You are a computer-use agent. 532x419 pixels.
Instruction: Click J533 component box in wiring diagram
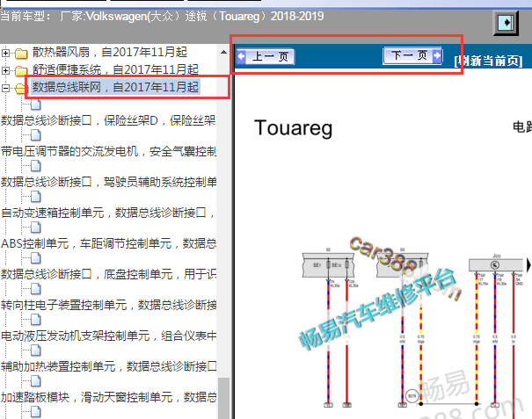click(x=495, y=264)
